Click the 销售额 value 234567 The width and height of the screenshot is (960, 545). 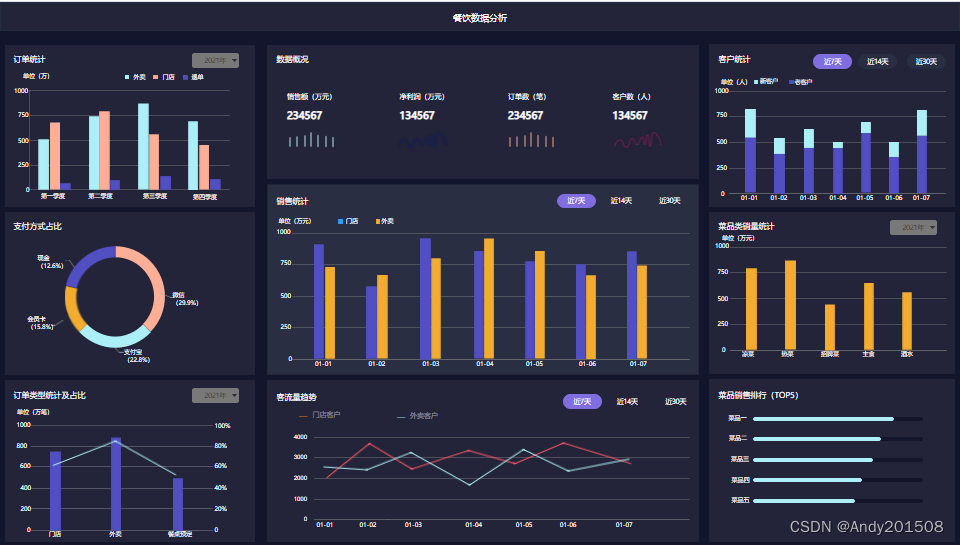pos(304,116)
